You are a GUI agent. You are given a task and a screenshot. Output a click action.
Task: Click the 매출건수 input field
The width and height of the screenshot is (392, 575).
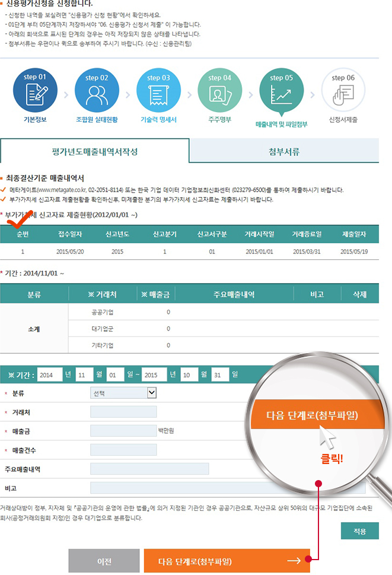click(x=123, y=450)
